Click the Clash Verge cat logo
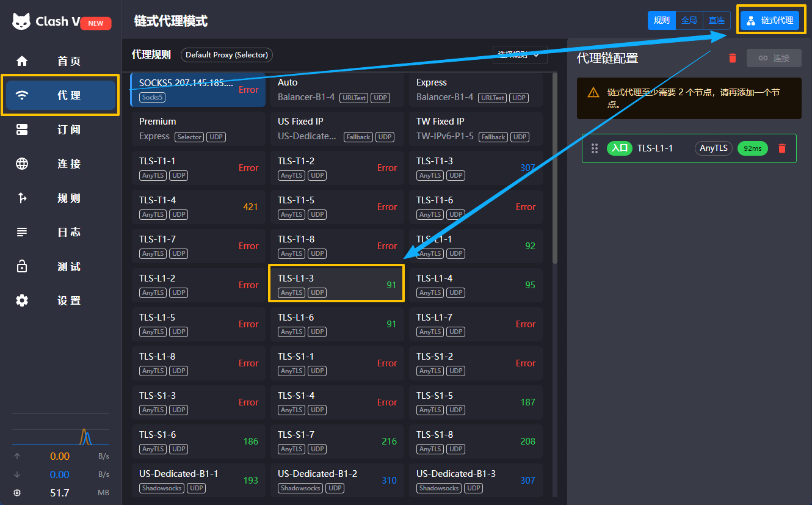 coord(22,21)
